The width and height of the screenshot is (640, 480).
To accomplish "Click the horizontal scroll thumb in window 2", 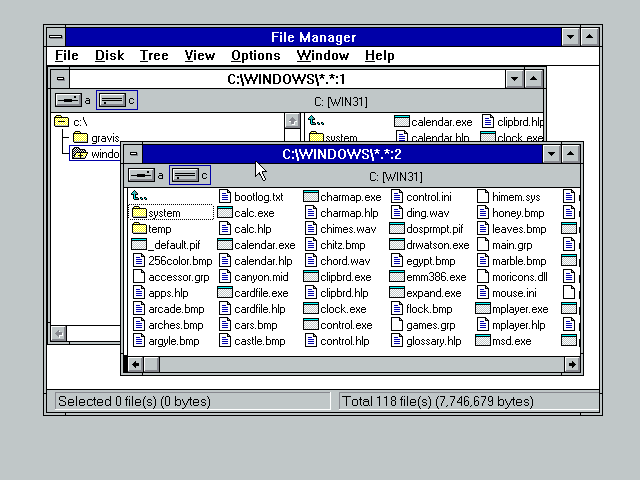I will click(151, 364).
